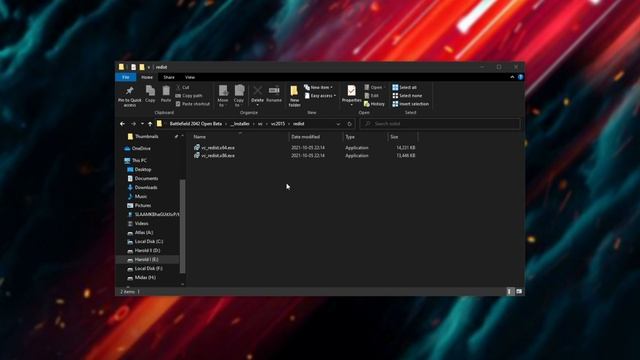Go back to previous folder

pos(122,124)
